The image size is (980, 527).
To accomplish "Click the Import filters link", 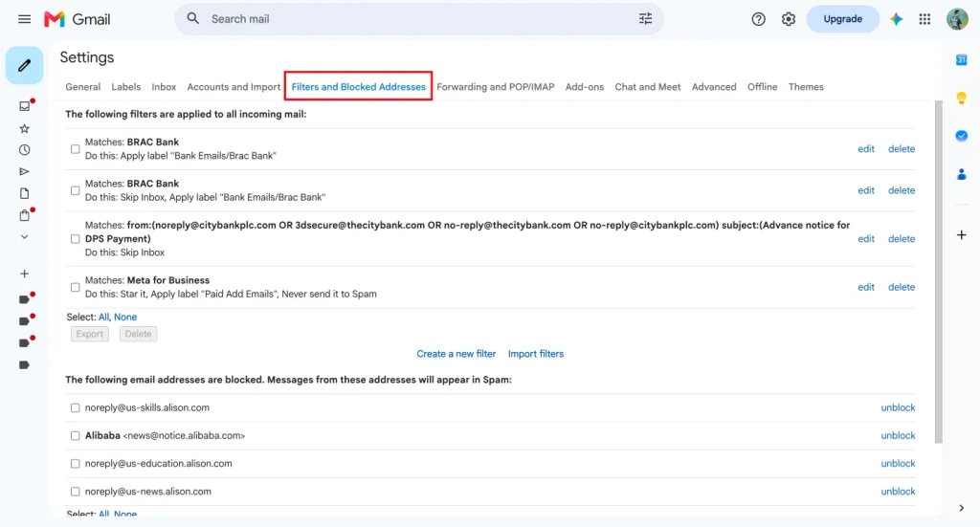I will [536, 354].
